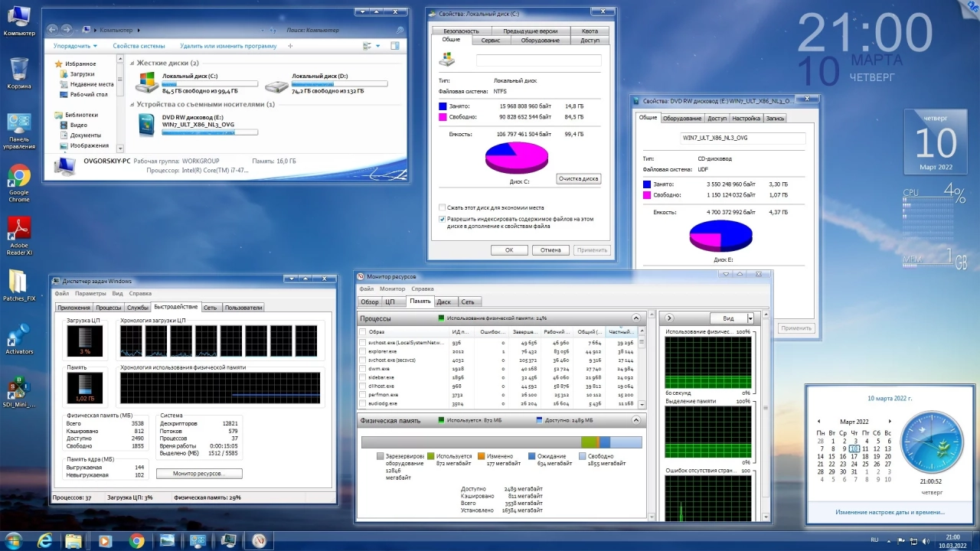Click the Монитор ресурсов... button
Screen dimensions: 980x551
[199, 474]
